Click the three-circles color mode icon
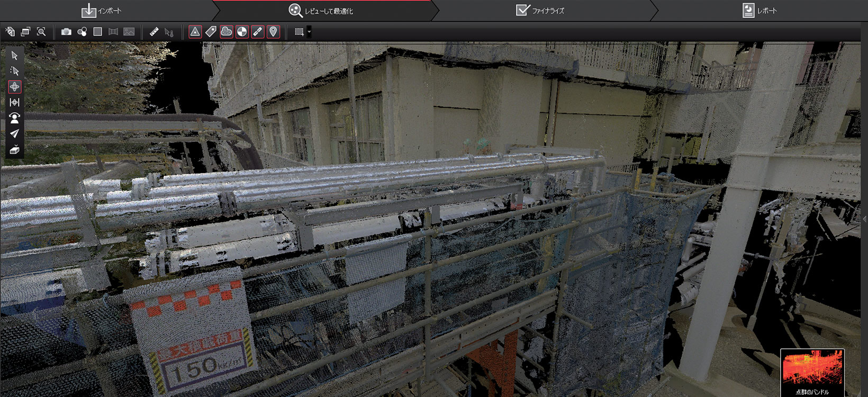The width and height of the screenshot is (868, 397). point(82,32)
